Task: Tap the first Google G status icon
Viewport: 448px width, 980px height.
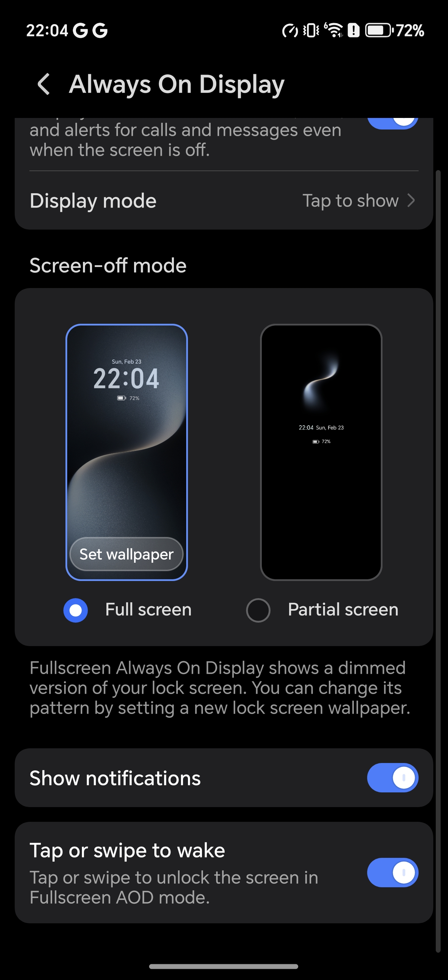Action: click(x=80, y=30)
